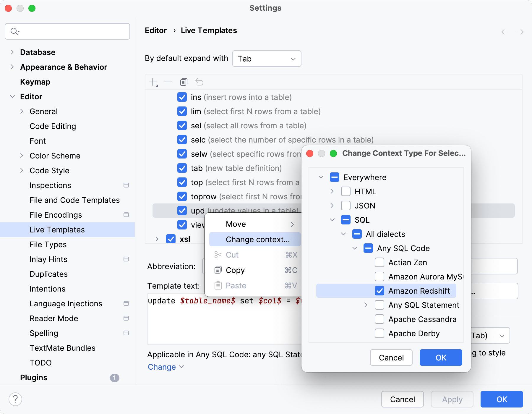Open the 'By default expand with' dropdown
The height and width of the screenshot is (414, 532).
[267, 59]
